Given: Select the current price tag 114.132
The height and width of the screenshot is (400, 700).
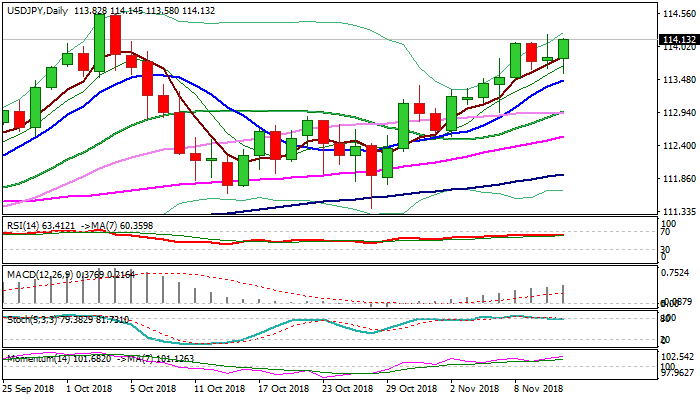Looking at the screenshot, I should [679, 40].
